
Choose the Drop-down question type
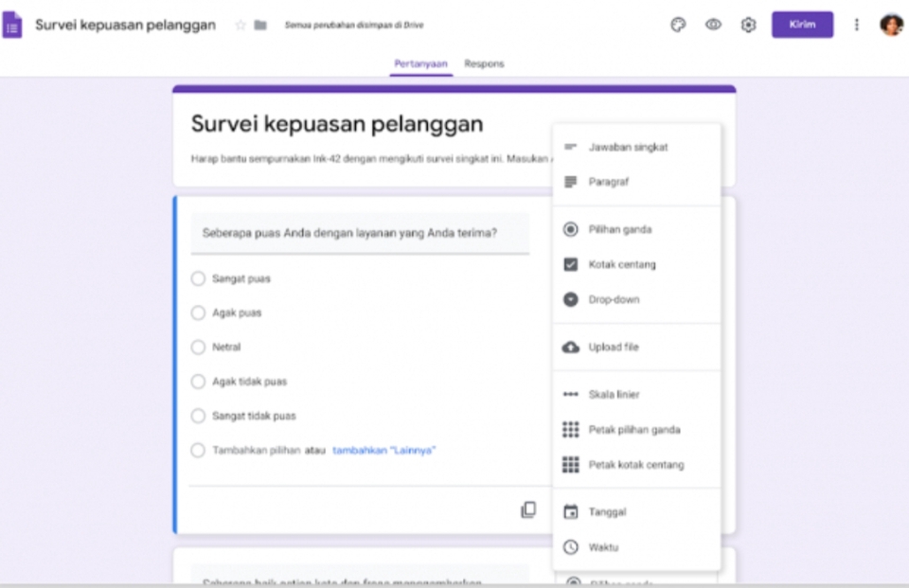pyautogui.click(x=569, y=299)
